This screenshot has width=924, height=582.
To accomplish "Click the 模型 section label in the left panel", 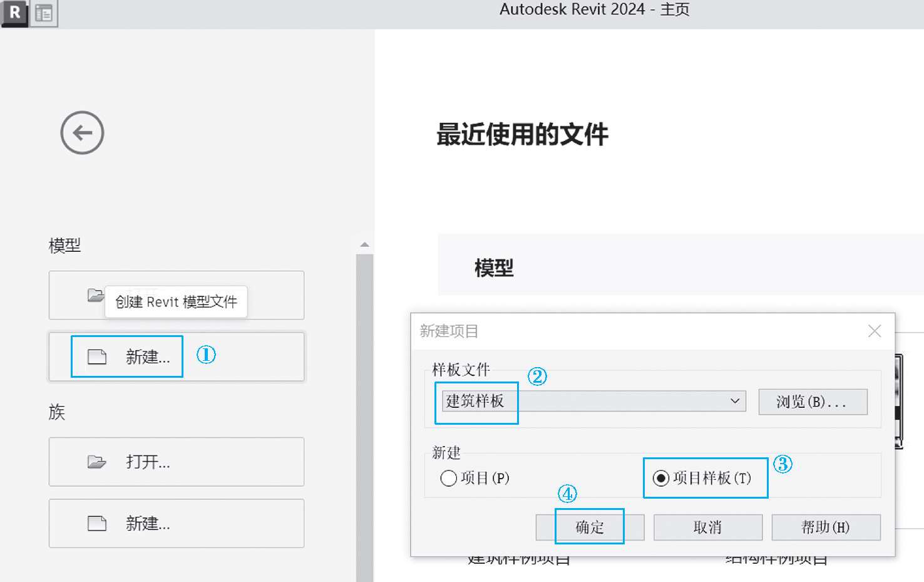I will click(x=65, y=245).
